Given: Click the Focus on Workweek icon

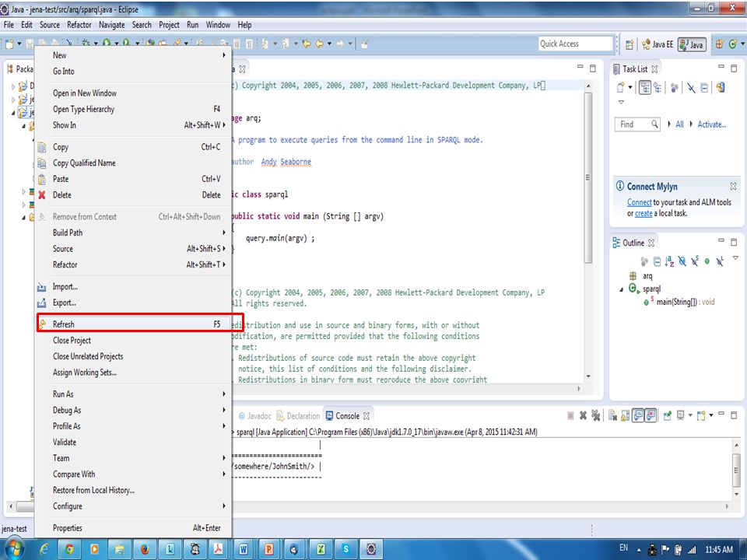Looking at the screenshot, I should tap(674, 88).
